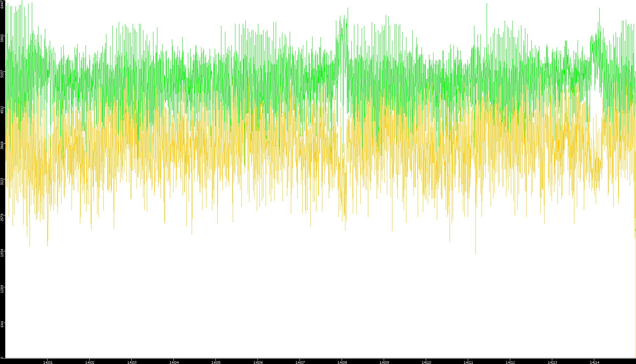Viewport: 636px width, 364px height.
Task: Select the 5157 y-axis label
Action: click(x=2, y=74)
